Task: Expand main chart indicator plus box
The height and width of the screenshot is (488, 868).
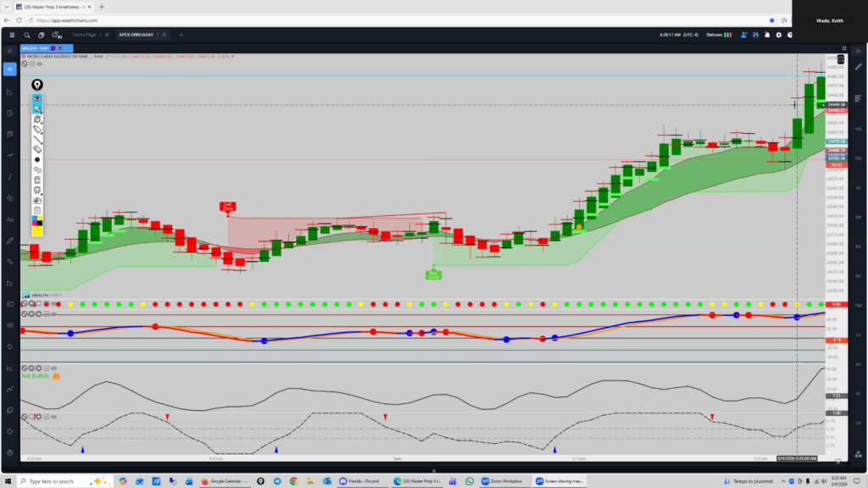Action: (32, 64)
